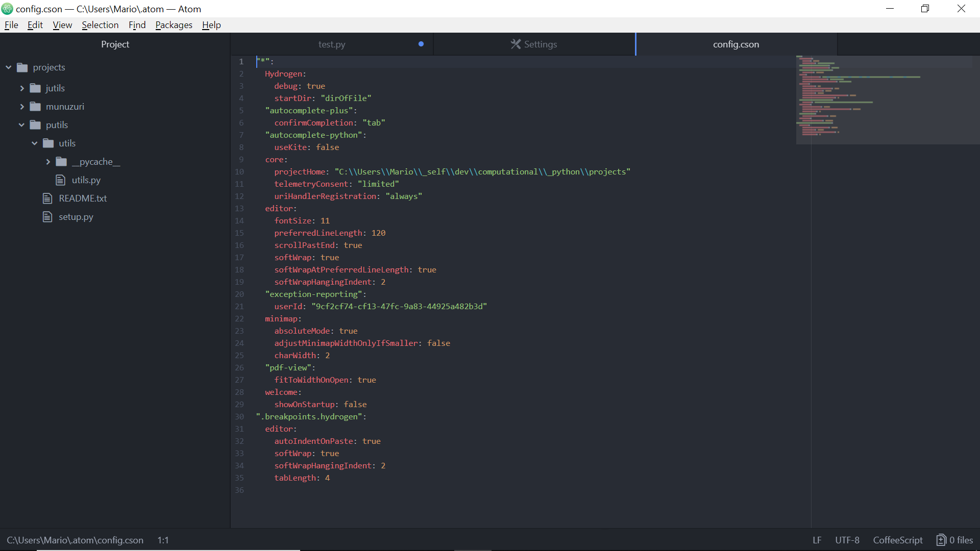Click UTF-8 to change file encoding
The image size is (980, 551).
pos(847,540)
